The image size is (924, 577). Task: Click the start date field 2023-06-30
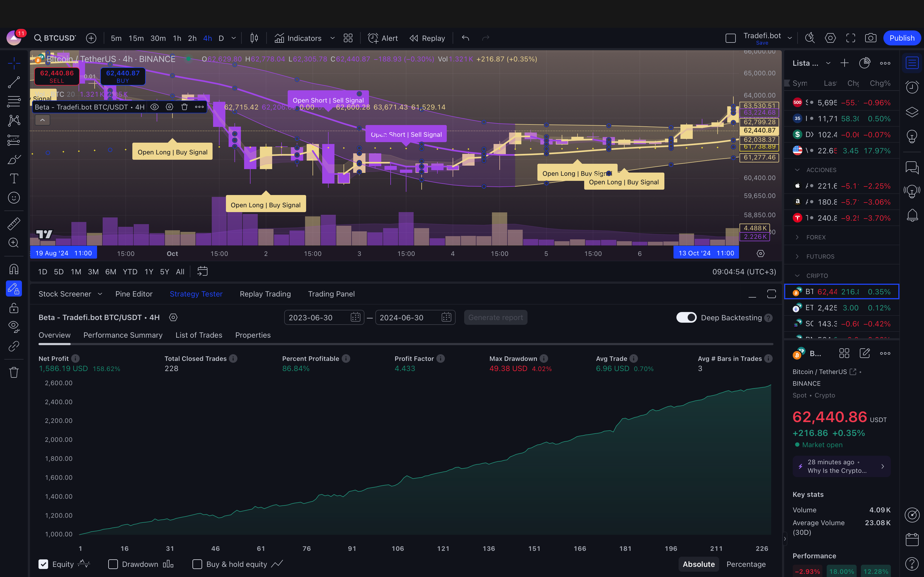click(317, 318)
